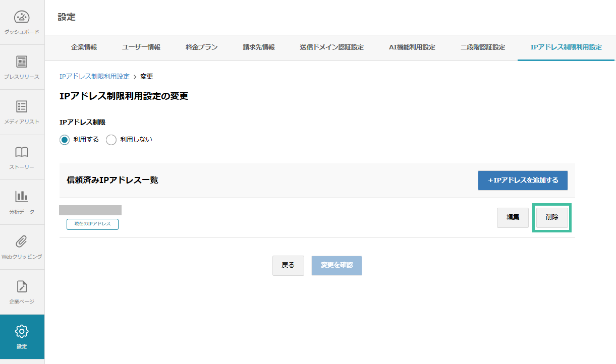Screen dimensions: 616x364
Task: Select the 設定 gear icon
Action: pyautogui.click(x=21, y=332)
